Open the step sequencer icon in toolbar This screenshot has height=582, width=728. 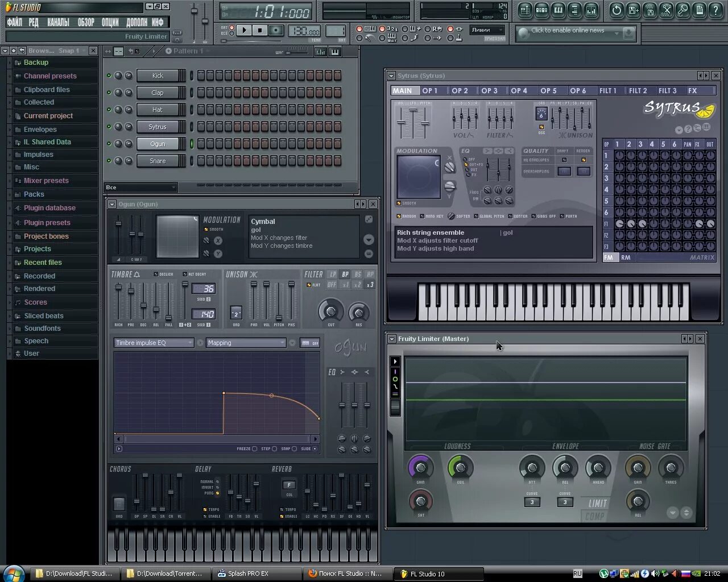click(541, 10)
